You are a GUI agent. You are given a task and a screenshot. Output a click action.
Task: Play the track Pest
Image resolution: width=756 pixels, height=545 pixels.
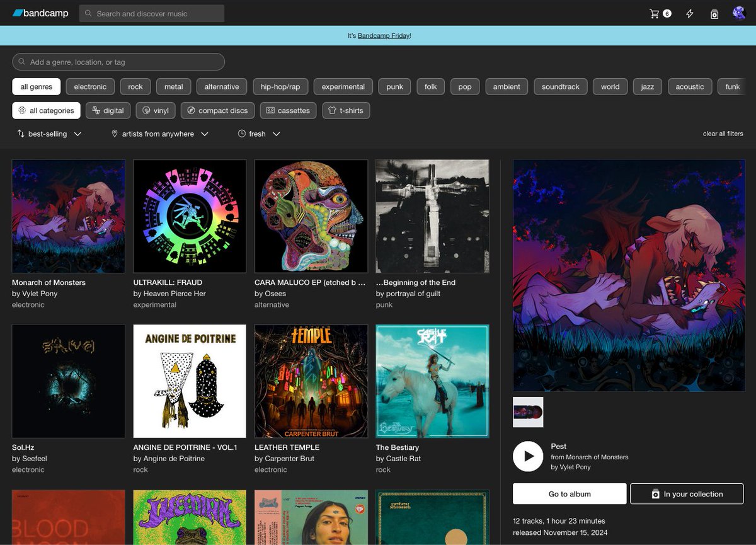tap(528, 456)
